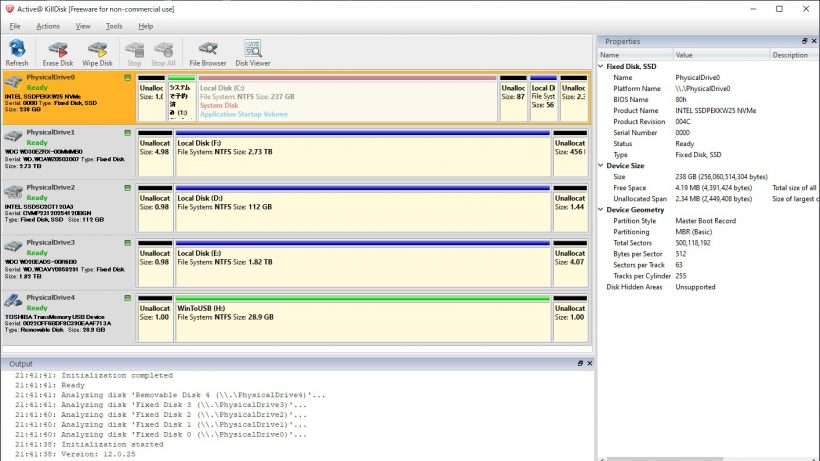Viewport: 820px width, 461px height.
Task: Select the 1.44 unallocated block on PhysicalDrive2
Action: (x=570, y=209)
